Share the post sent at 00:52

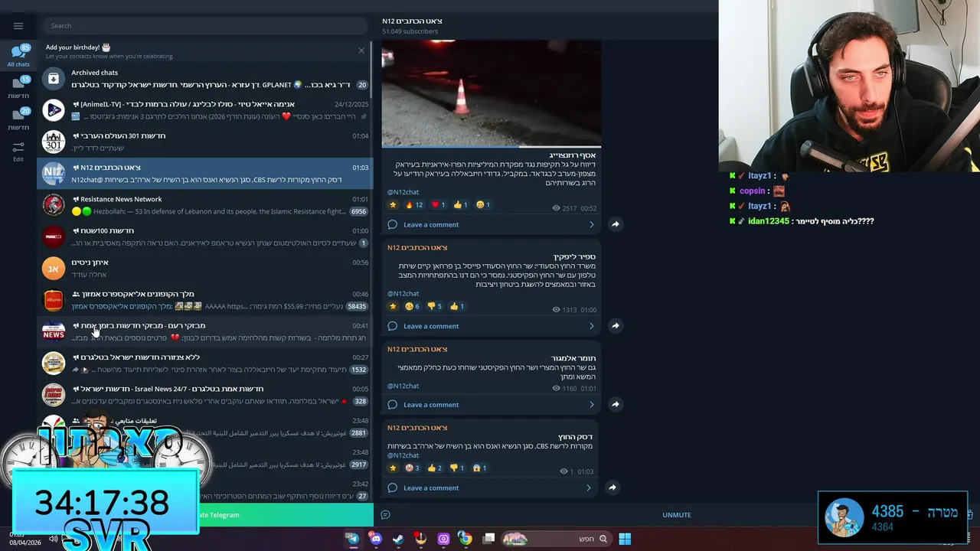(615, 224)
